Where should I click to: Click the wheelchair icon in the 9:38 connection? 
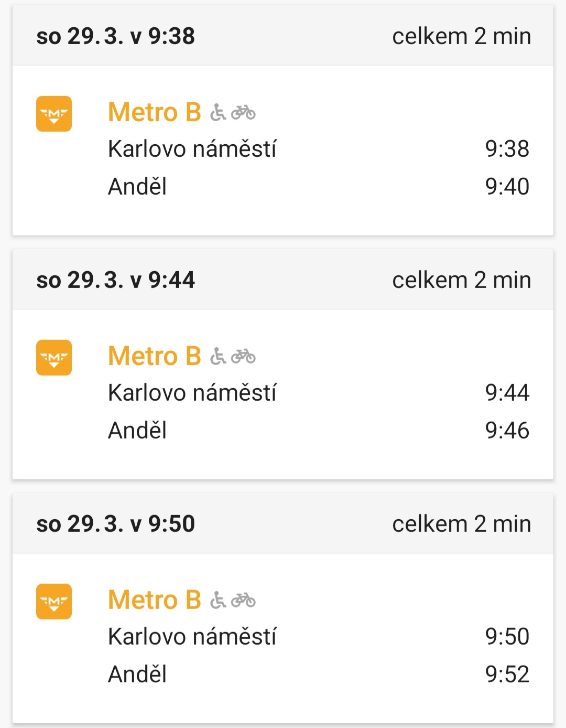pyautogui.click(x=218, y=113)
